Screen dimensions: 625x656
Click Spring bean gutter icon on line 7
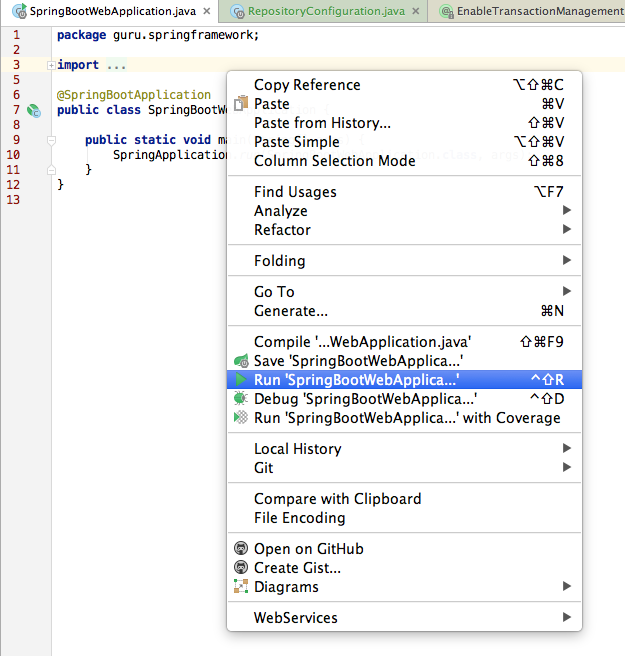click(x=34, y=111)
